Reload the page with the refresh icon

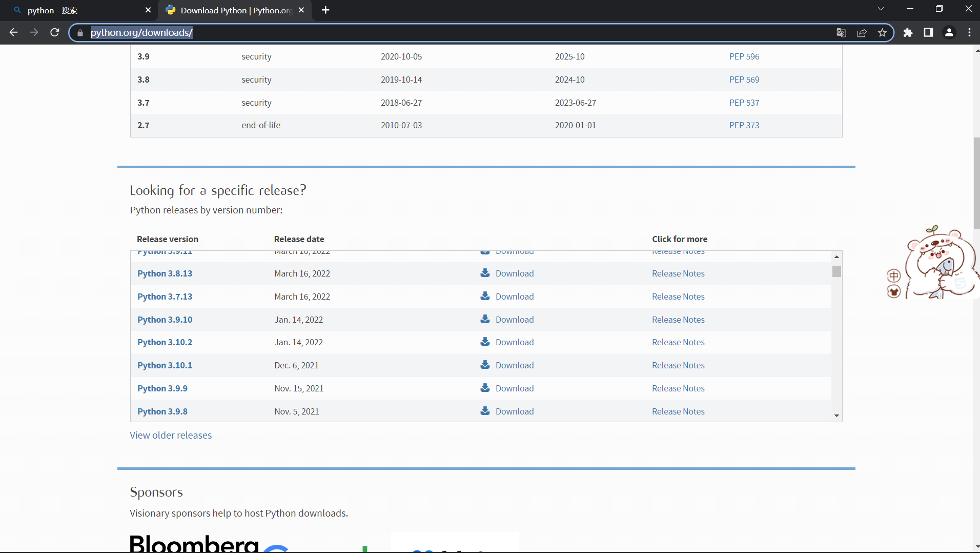click(x=55, y=32)
